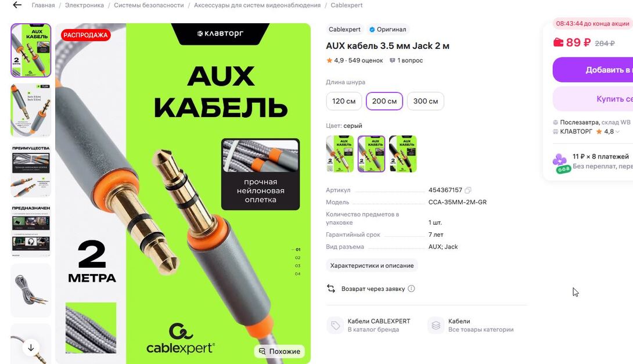Open the Системы безопасности breadcrumb
The width and height of the screenshot is (633, 364).
coord(149,5)
